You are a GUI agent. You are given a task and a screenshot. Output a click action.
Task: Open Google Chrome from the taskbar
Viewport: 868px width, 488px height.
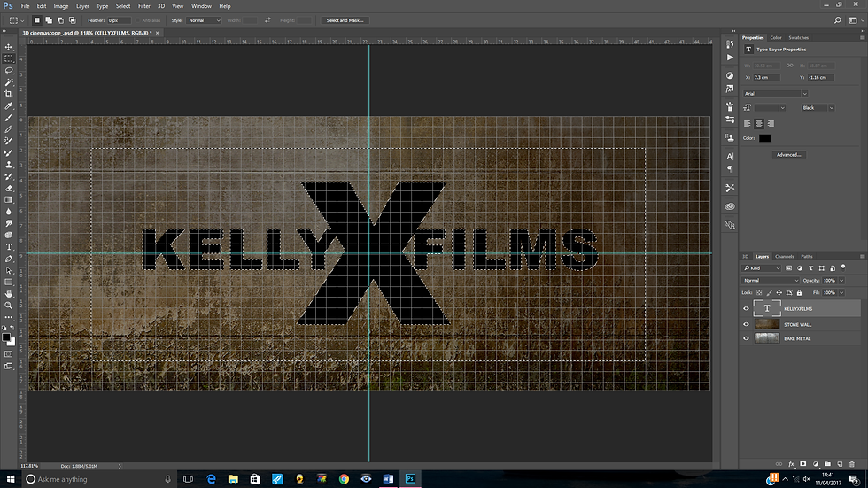pos(344,479)
